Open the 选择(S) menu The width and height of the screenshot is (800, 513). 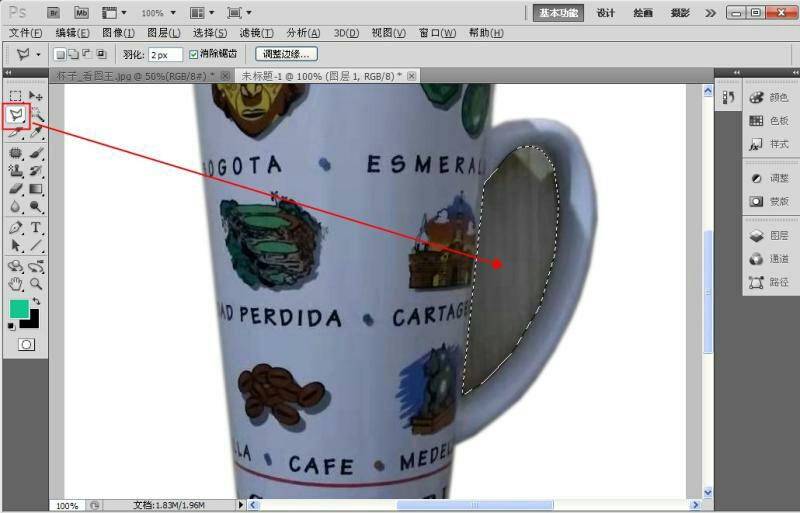(x=210, y=33)
